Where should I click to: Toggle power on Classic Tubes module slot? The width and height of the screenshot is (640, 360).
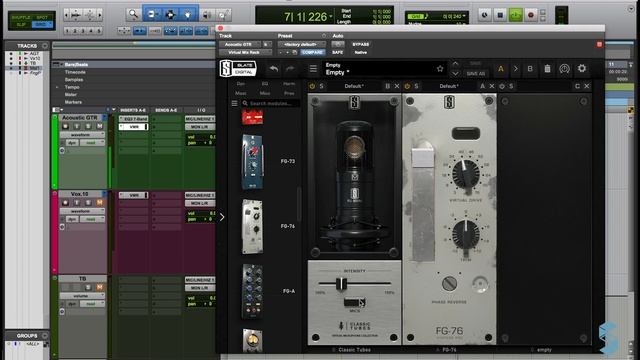[312, 86]
